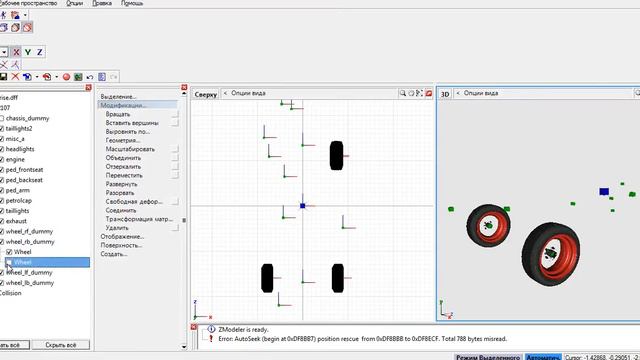Click the icon right of the walking figure
This screenshot has height=360, width=640.
tap(16, 16)
